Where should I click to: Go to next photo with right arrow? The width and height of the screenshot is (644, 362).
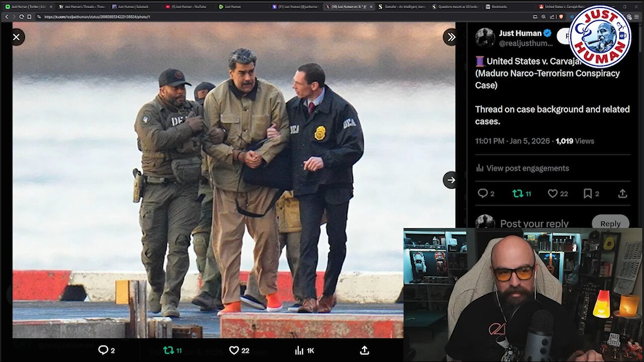(451, 180)
